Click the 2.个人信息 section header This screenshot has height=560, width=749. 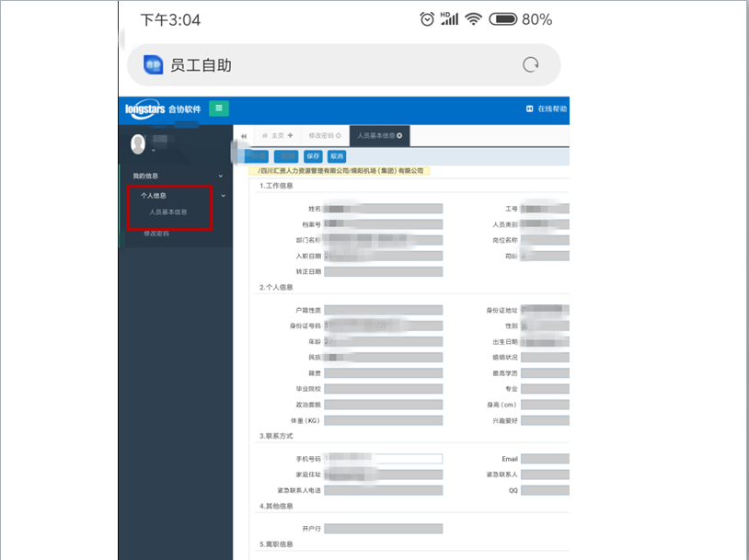tap(276, 288)
